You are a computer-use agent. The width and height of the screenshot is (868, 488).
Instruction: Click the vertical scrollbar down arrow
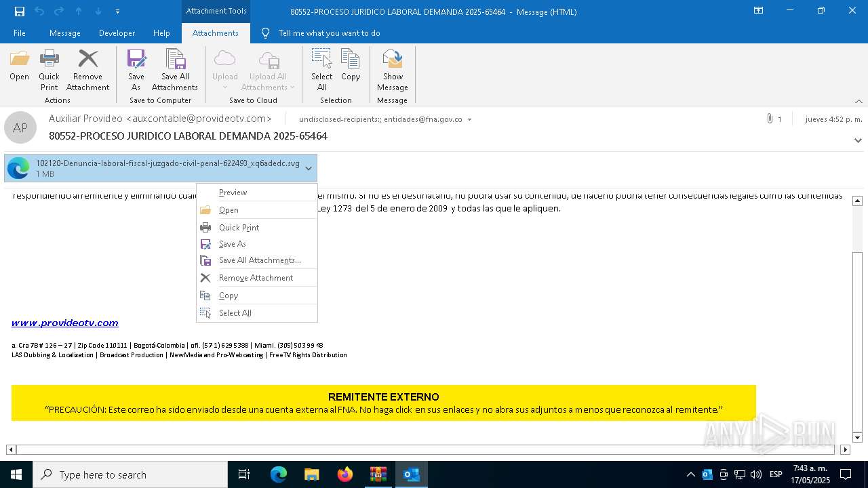857,438
